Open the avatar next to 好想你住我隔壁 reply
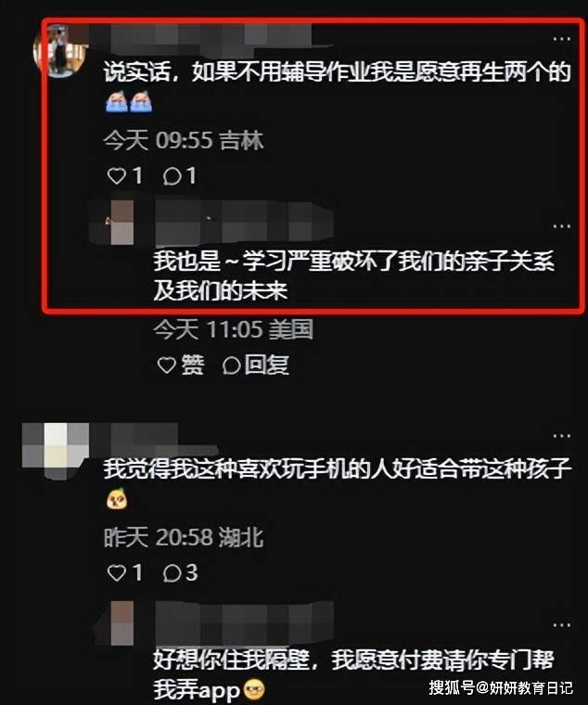This screenshot has width=588, height=705. (x=122, y=622)
